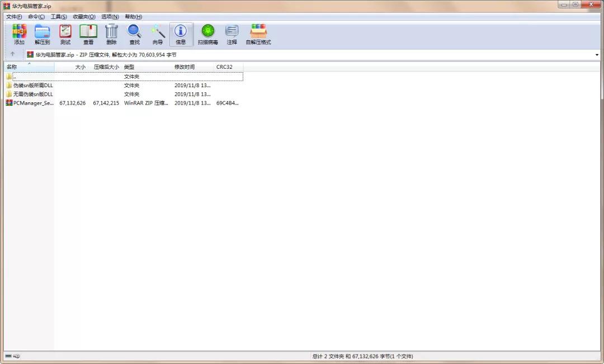Open the Commands (命令) menu
This screenshot has height=364, width=604.
point(36,17)
